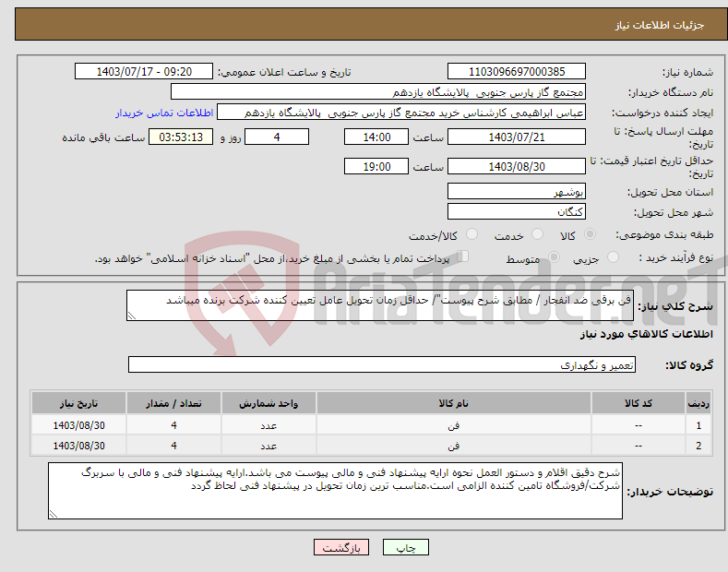Click the ردیف column header

pos(698,403)
